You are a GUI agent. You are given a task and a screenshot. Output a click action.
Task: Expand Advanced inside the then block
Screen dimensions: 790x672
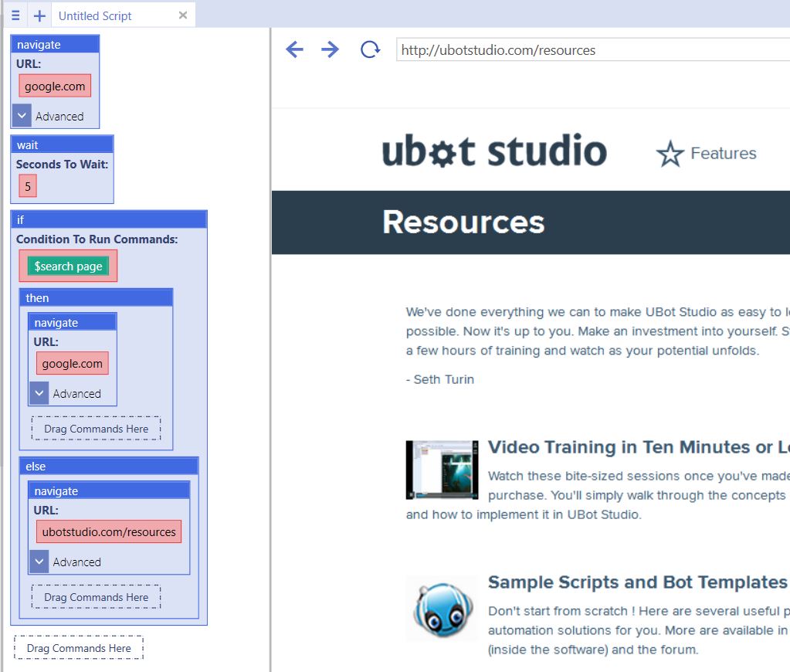click(39, 393)
